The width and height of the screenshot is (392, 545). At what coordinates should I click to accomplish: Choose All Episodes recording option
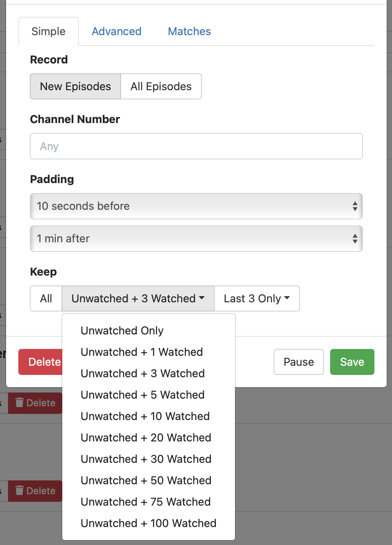pos(161,86)
